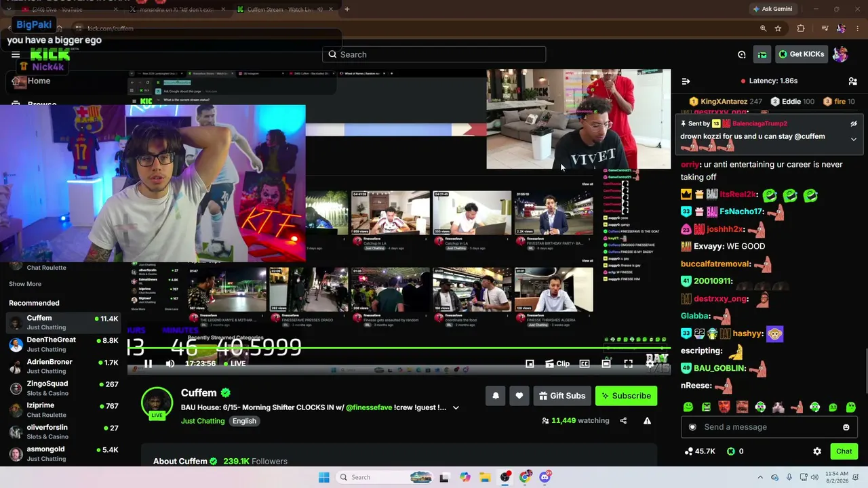868x488 pixels.
Task: Open AdrienBroner channel in Recommended
Action: pyautogui.click(x=63, y=366)
